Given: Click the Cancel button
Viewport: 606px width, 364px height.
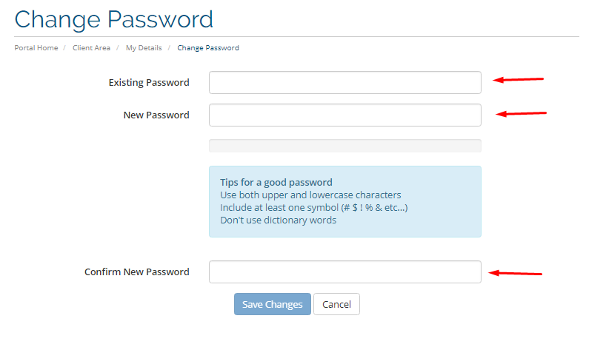Looking at the screenshot, I should (336, 305).
